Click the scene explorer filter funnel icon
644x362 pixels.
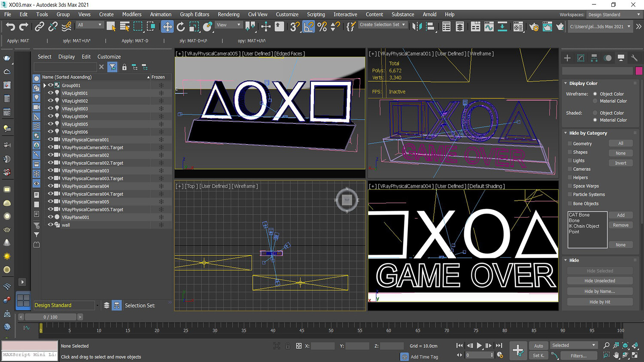click(x=112, y=67)
